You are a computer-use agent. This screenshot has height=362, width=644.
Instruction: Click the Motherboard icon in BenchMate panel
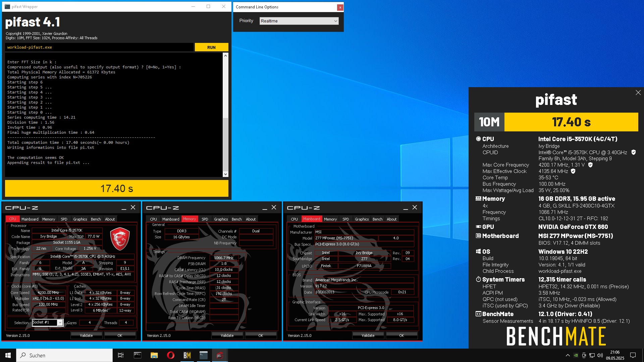click(478, 236)
